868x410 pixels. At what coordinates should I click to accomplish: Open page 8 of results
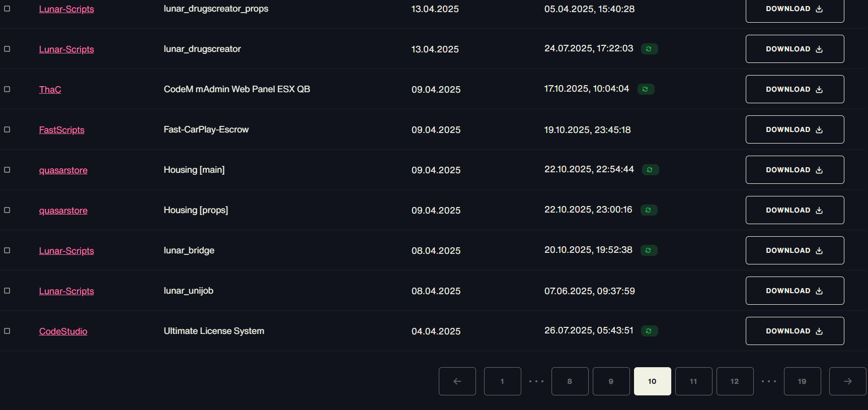point(570,381)
